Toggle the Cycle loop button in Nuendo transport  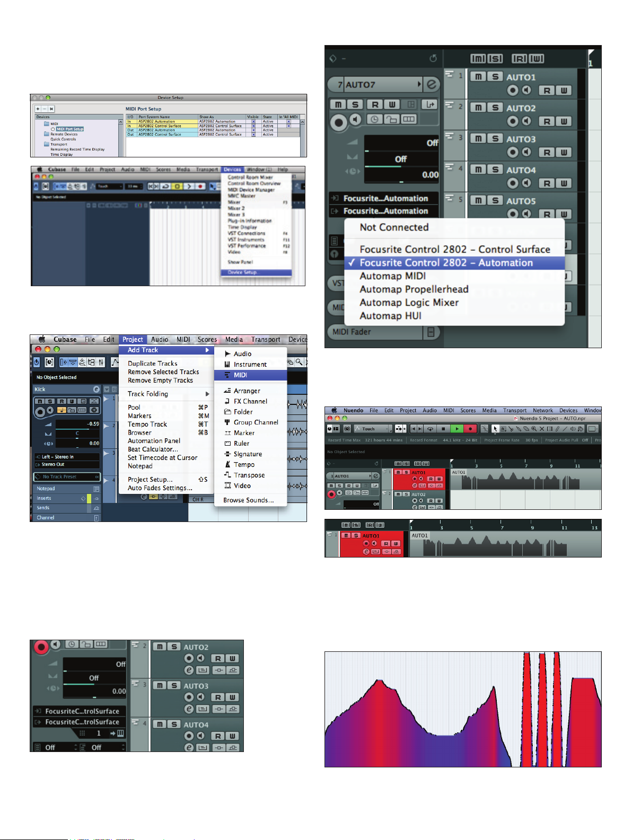(430, 429)
